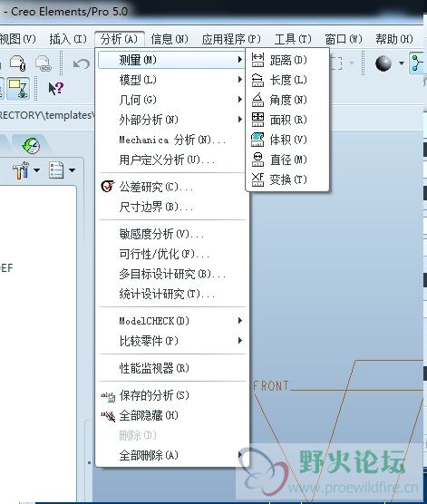Open the Window (窗口) menu

click(344, 39)
